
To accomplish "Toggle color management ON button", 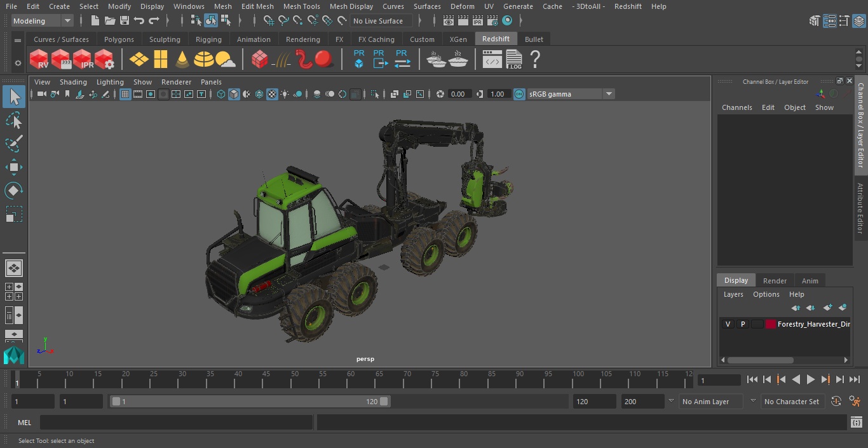I will point(519,94).
